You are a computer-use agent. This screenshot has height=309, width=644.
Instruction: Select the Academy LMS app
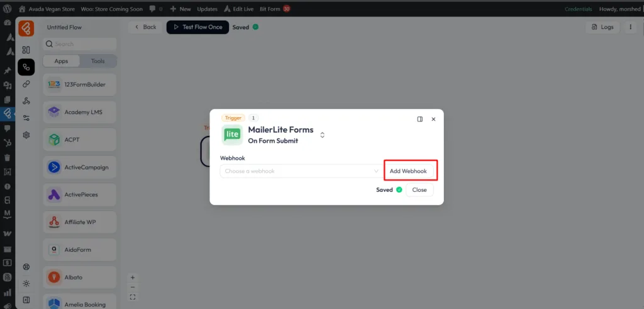(80, 112)
